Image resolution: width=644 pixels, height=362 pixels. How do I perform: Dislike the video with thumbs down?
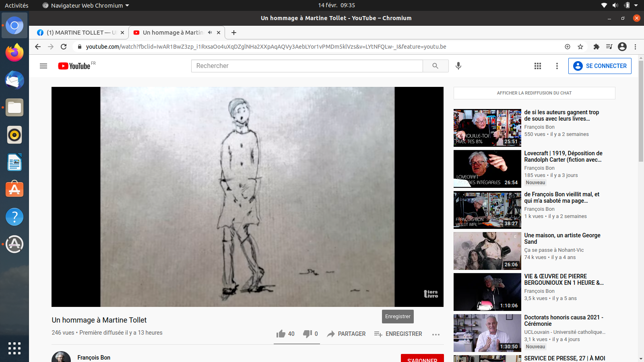(x=308, y=334)
